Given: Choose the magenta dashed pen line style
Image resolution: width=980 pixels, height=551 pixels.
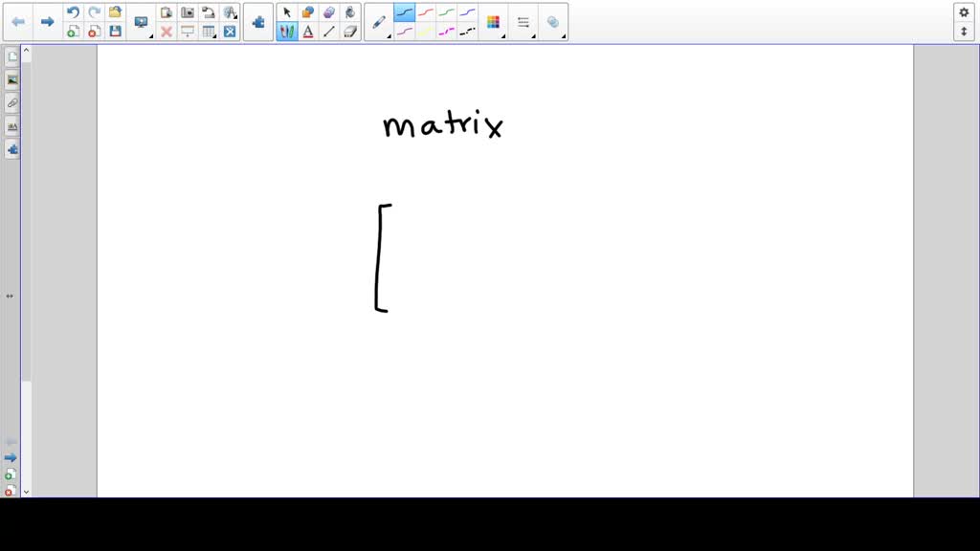Looking at the screenshot, I should pyautogui.click(x=446, y=32).
